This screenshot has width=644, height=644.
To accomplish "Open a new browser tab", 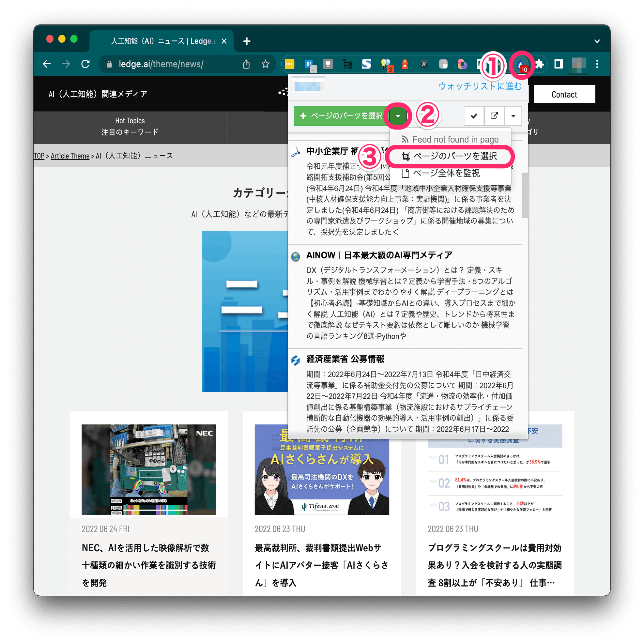I will (247, 41).
